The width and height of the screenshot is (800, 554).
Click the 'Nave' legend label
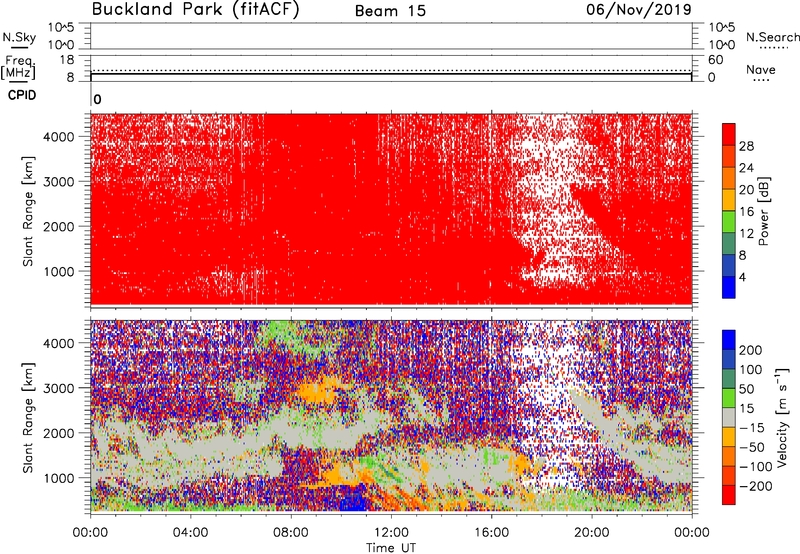pyautogui.click(x=760, y=69)
